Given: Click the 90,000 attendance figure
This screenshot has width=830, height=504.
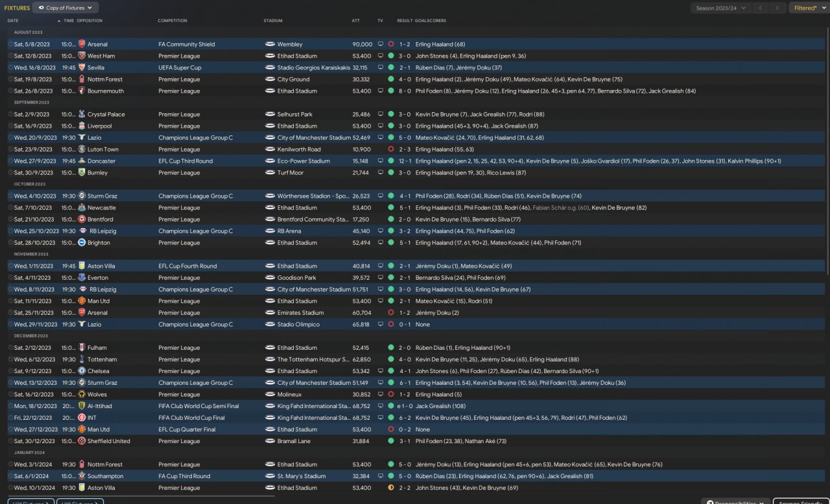Looking at the screenshot, I should click(362, 44).
